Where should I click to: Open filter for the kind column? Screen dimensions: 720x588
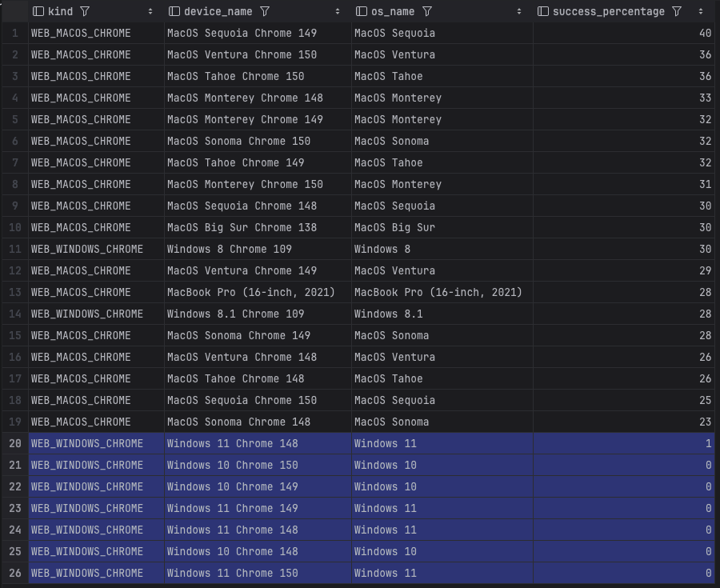(85, 11)
